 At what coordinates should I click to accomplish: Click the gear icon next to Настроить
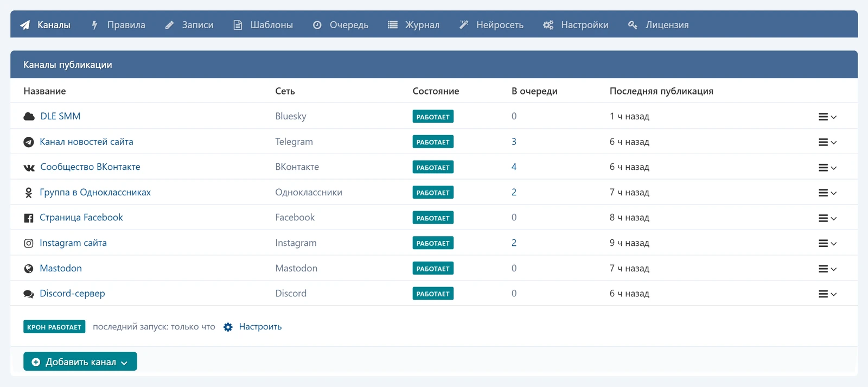(x=228, y=327)
